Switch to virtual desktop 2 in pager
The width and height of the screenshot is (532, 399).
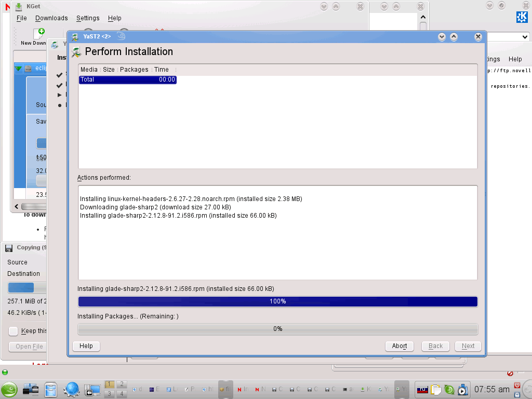tap(122, 384)
